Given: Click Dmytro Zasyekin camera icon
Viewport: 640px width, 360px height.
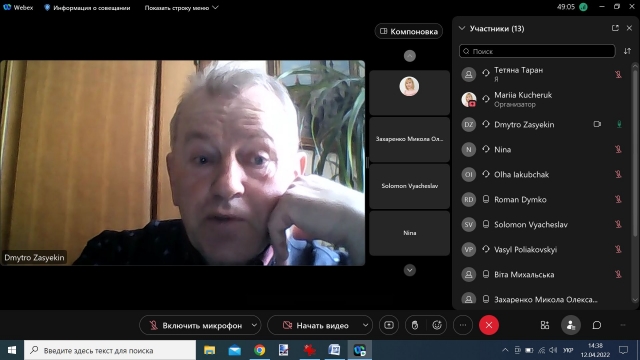Looking at the screenshot, I should 597,124.
